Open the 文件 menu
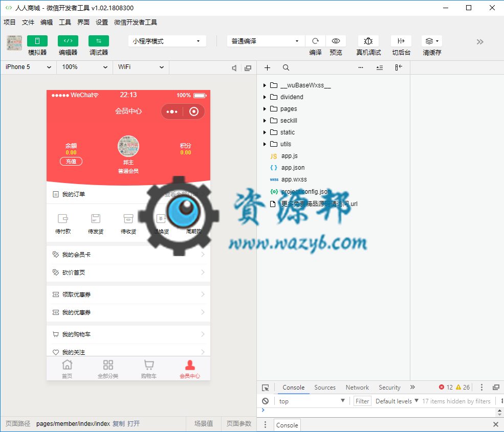Image resolution: width=504 pixels, height=432 pixels. coord(28,22)
